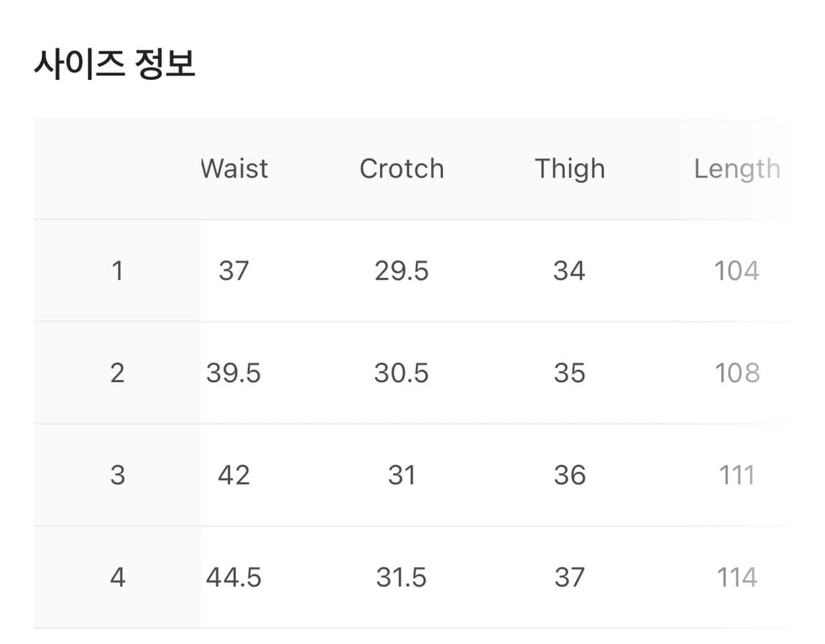Viewport: 825px width, 644px height.
Task: Click thigh value 34
Action: 569,271
